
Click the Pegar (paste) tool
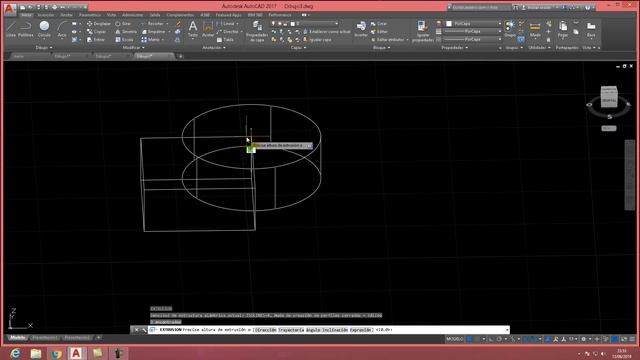(563, 29)
